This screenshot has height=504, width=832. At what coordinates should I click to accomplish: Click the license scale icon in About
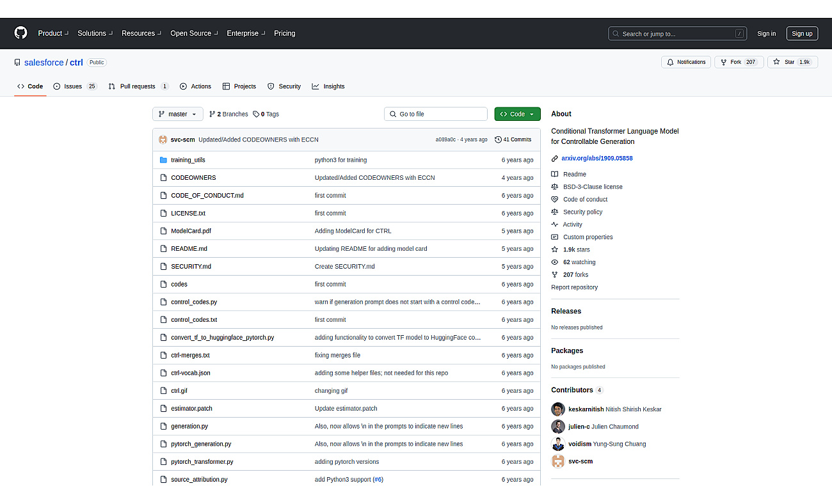tap(555, 187)
